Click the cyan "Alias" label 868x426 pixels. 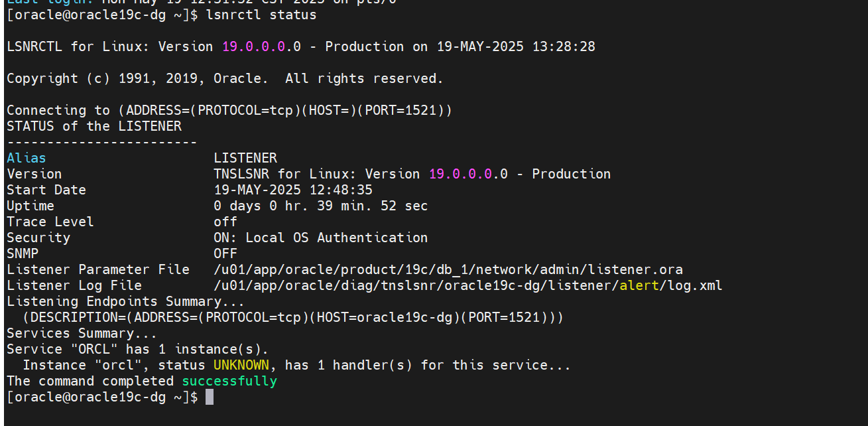pyautogui.click(x=27, y=158)
